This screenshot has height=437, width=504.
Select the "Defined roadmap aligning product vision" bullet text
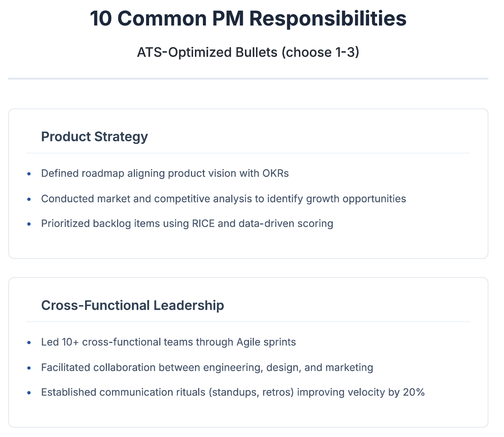165,173
